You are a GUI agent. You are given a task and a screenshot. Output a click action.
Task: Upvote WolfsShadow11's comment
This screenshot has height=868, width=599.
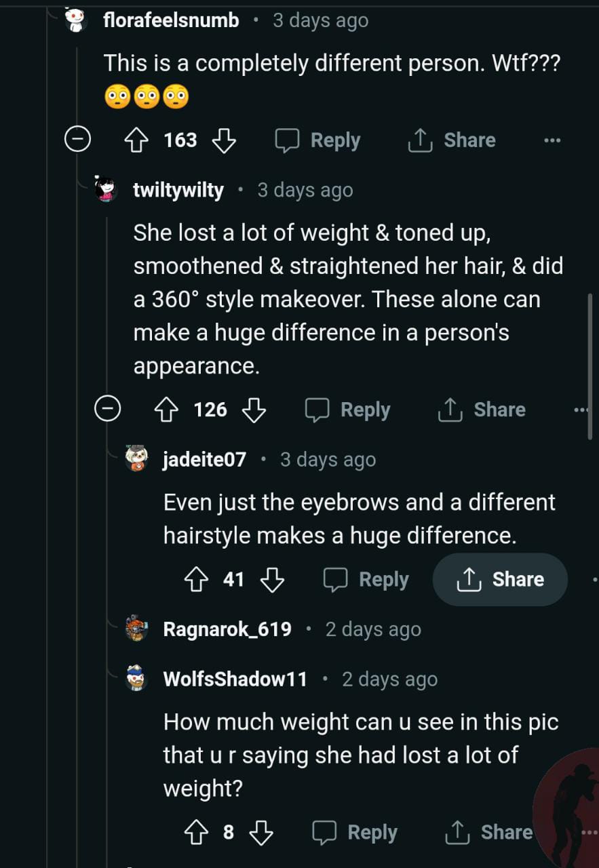pyautogui.click(x=197, y=832)
